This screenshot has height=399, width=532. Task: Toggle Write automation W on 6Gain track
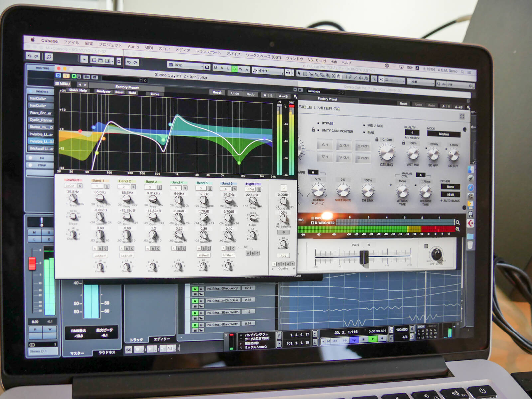point(201,301)
